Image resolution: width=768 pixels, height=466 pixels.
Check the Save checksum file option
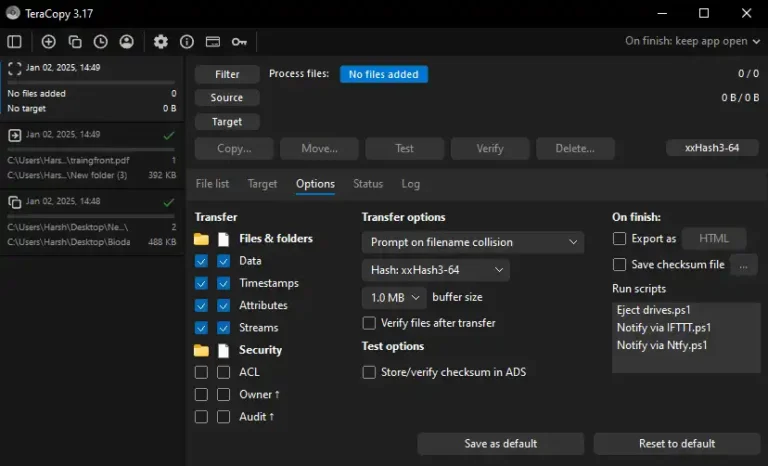pos(620,265)
